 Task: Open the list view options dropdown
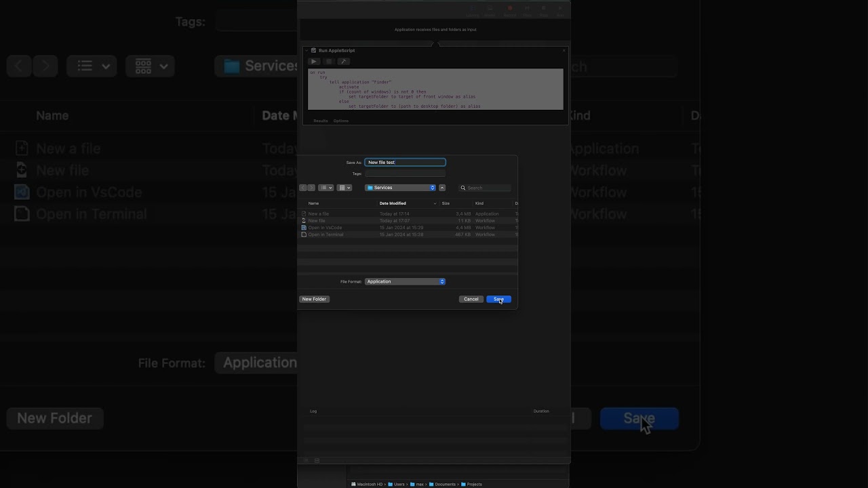pyautogui.click(x=325, y=188)
